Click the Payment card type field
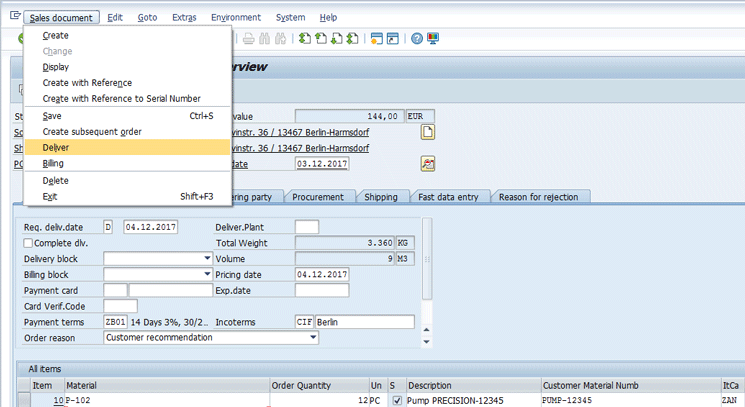The height and width of the screenshot is (407, 745). pyautogui.click(x=115, y=290)
